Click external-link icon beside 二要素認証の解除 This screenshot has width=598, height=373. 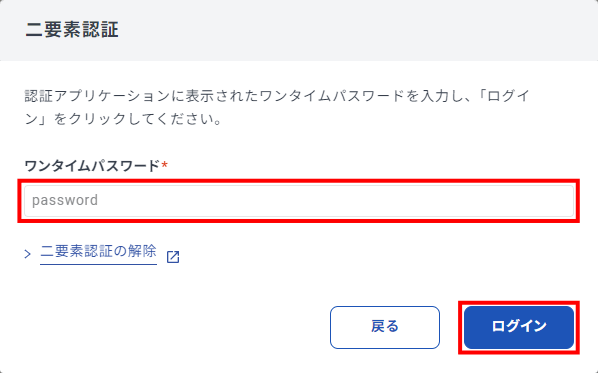[173, 257]
